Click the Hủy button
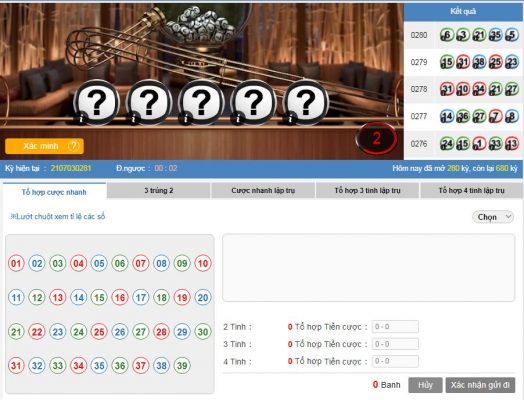The width and height of the screenshot is (524, 400). pos(425,385)
